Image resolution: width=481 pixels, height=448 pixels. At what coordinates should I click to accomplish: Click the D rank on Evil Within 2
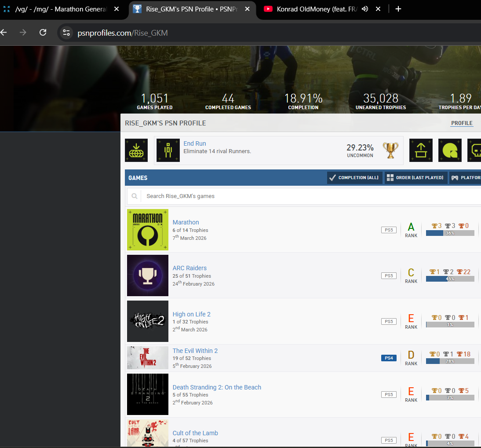411,358
